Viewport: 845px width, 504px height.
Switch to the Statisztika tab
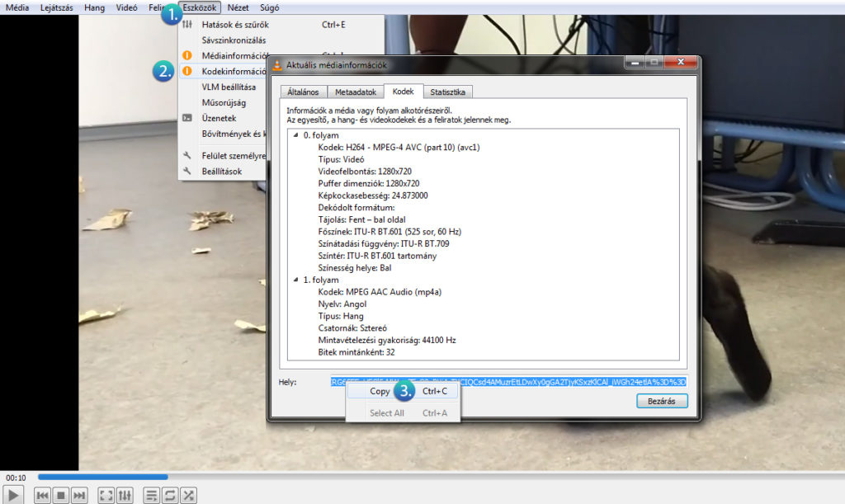(448, 92)
